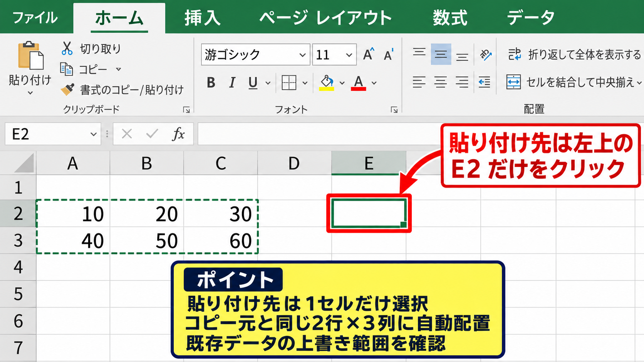Viewport: 644px width, 362px height.
Task: Click セルを結合して中央揃え merge button
Action: tap(574, 82)
